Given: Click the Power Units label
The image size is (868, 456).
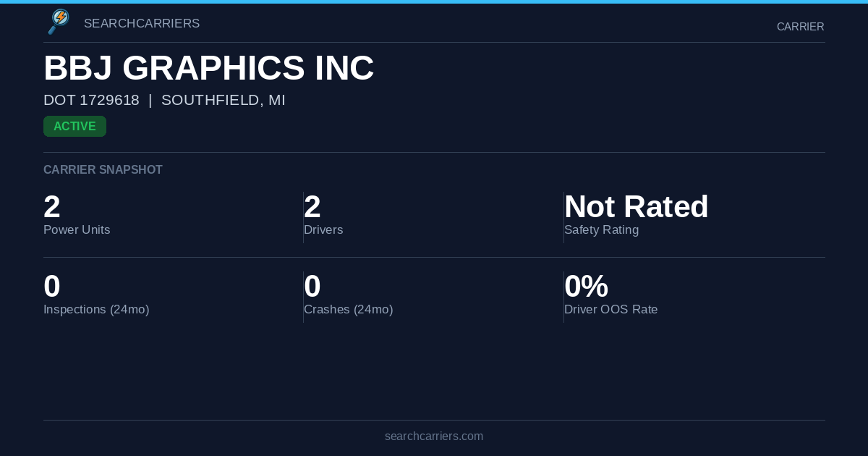Looking at the screenshot, I should pyautogui.click(x=77, y=230).
